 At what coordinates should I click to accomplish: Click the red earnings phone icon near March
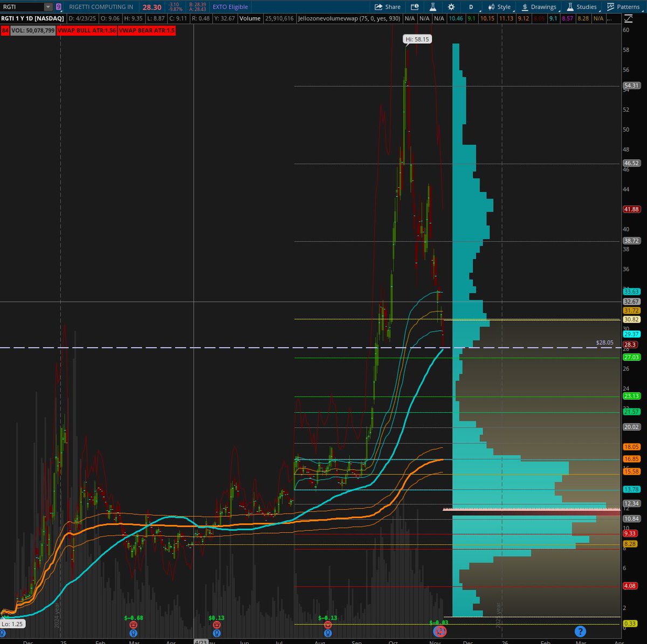click(133, 624)
